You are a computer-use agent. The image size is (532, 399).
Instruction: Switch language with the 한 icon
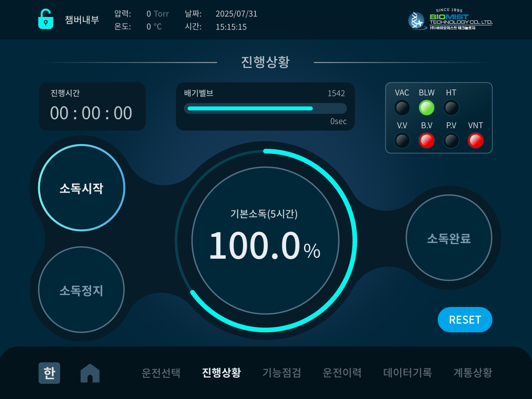click(49, 373)
